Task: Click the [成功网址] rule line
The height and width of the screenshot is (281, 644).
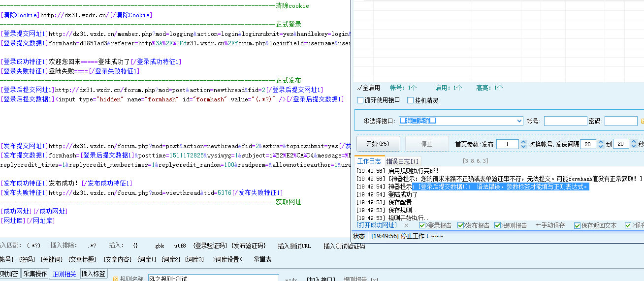Action: [34, 212]
